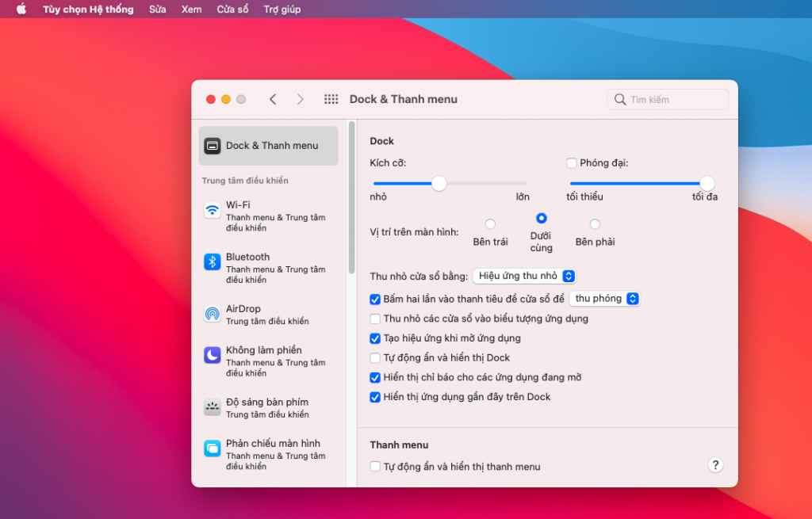Open the Xem menu

[191, 10]
